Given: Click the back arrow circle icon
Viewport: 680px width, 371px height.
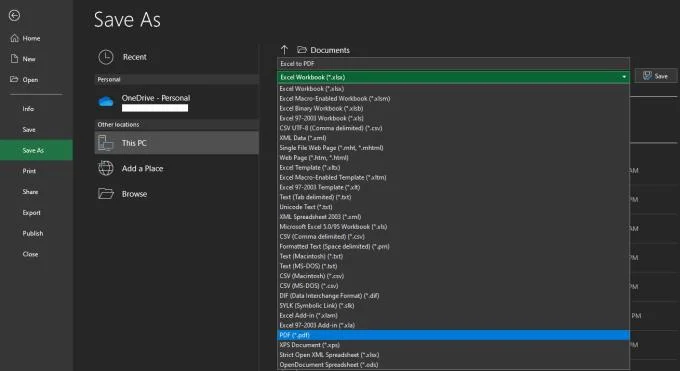Looking at the screenshot, I should click(14, 16).
